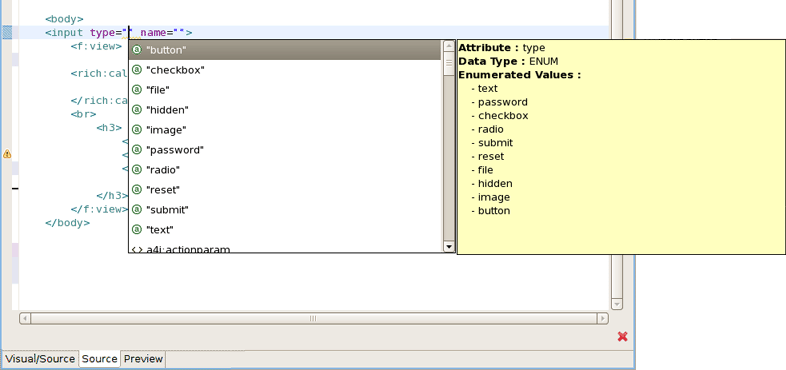Click the name attribute in the input tag
Viewport: 786px width, 370px height.
pyautogui.click(x=153, y=33)
